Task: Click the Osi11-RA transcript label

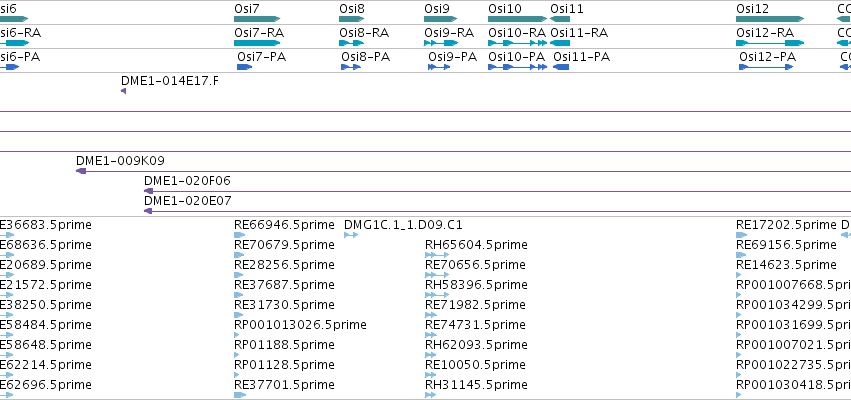Action: 579,33
